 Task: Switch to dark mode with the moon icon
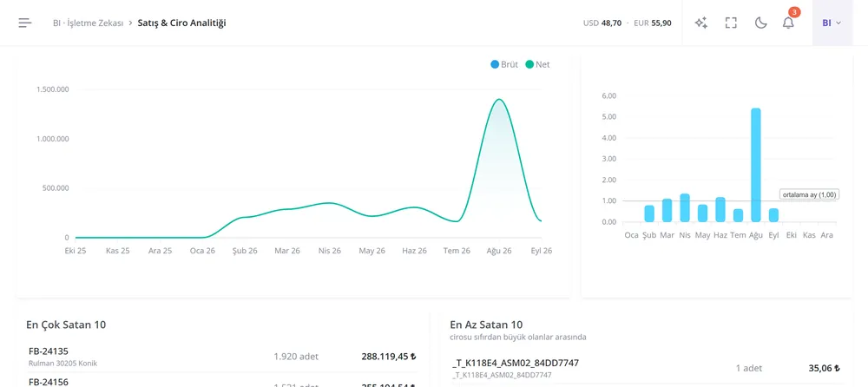760,23
